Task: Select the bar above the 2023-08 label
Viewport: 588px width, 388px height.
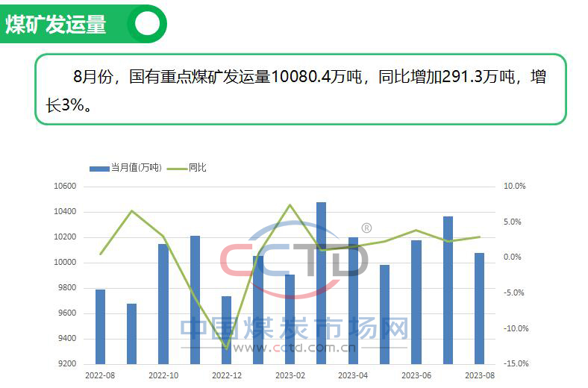Action: 479,308
